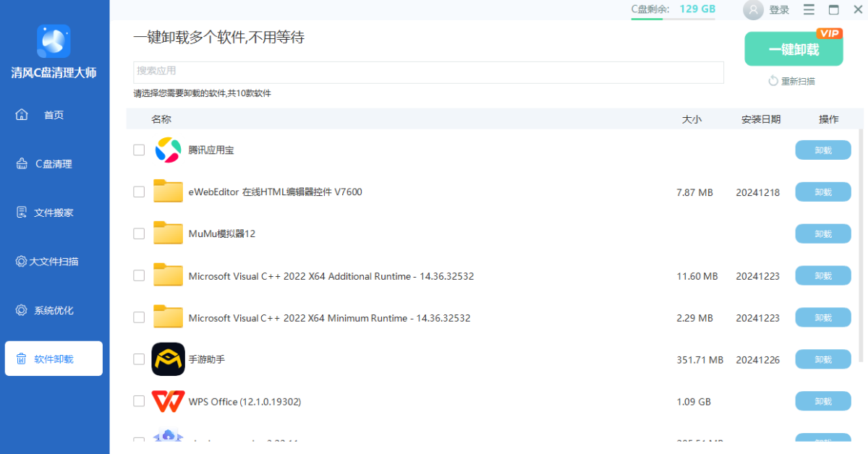
Task: Tick the WPS Office checkbox
Action: point(139,401)
